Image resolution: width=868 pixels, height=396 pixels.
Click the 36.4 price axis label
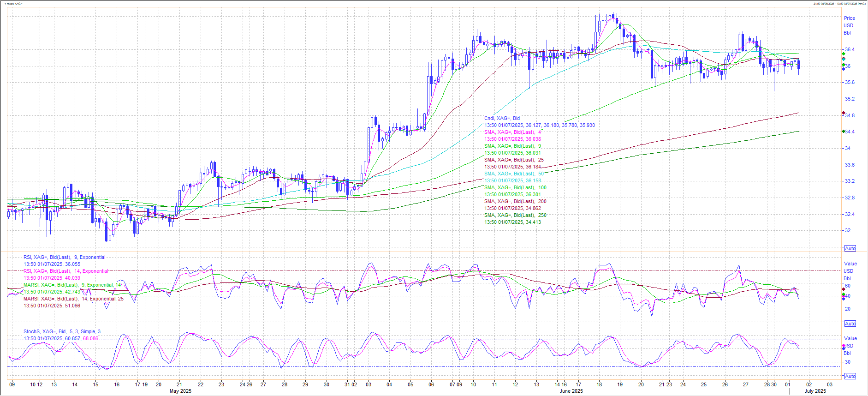tap(850, 49)
